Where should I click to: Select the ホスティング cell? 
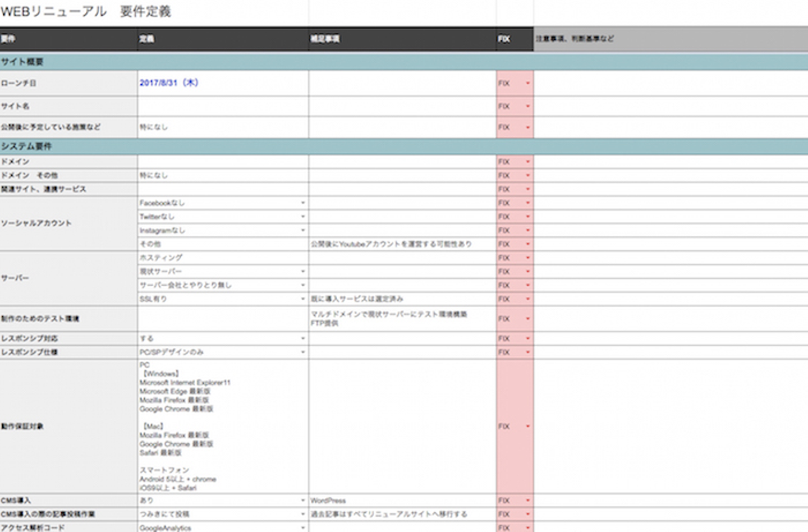[x=223, y=258]
